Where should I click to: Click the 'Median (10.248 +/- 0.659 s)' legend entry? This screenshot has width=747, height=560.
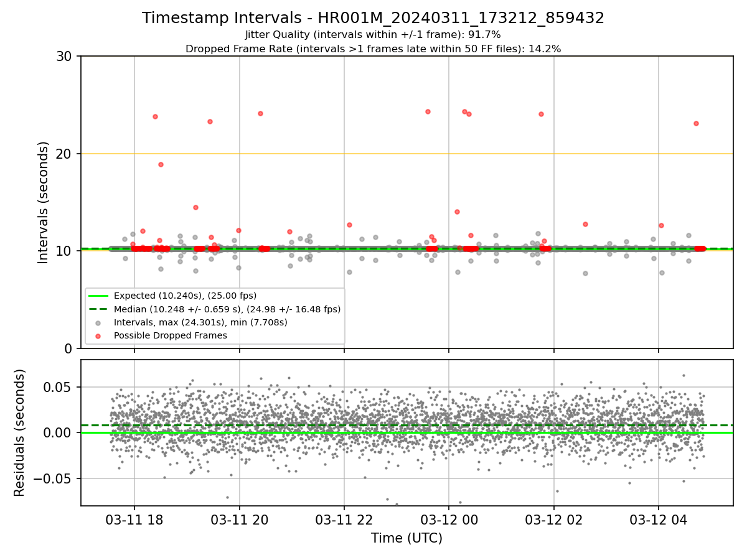[x=215, y=309]
